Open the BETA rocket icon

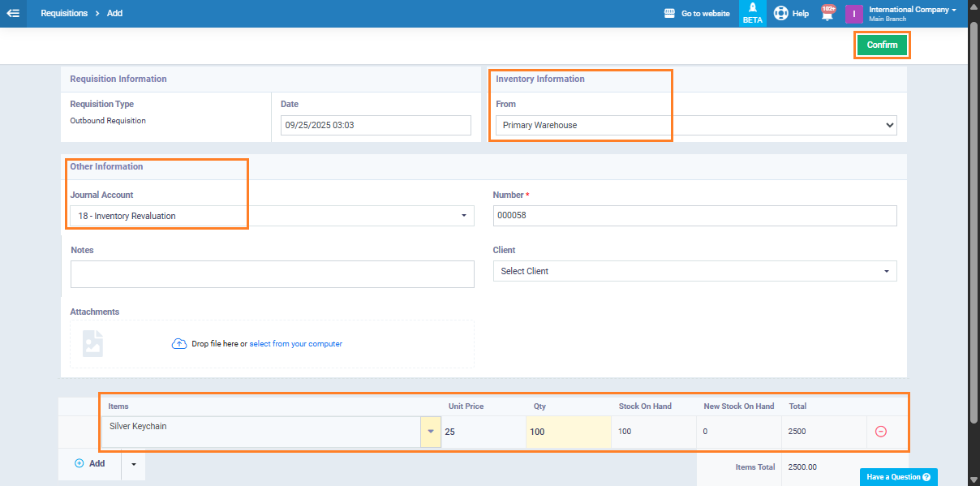click(752, 8)
